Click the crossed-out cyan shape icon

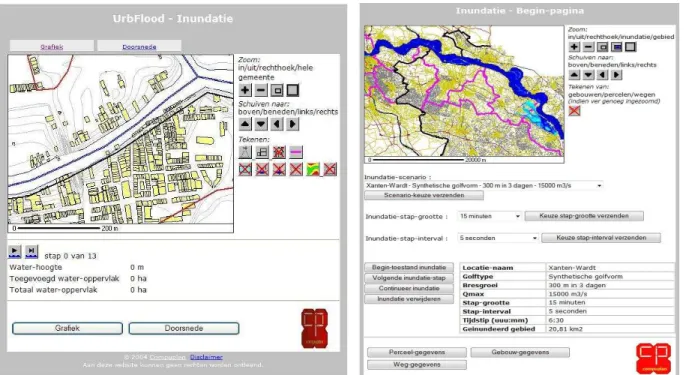245,169
